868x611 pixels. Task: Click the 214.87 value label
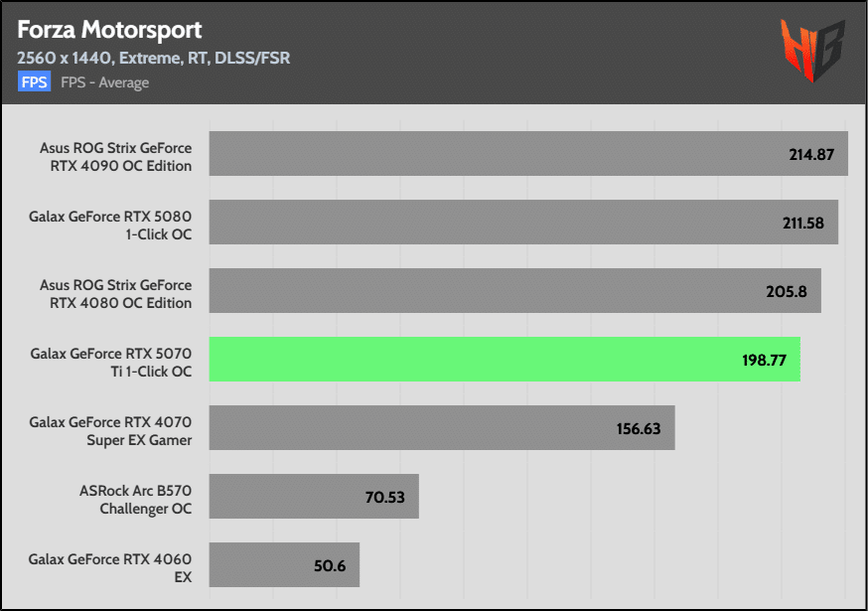[811, 155]
